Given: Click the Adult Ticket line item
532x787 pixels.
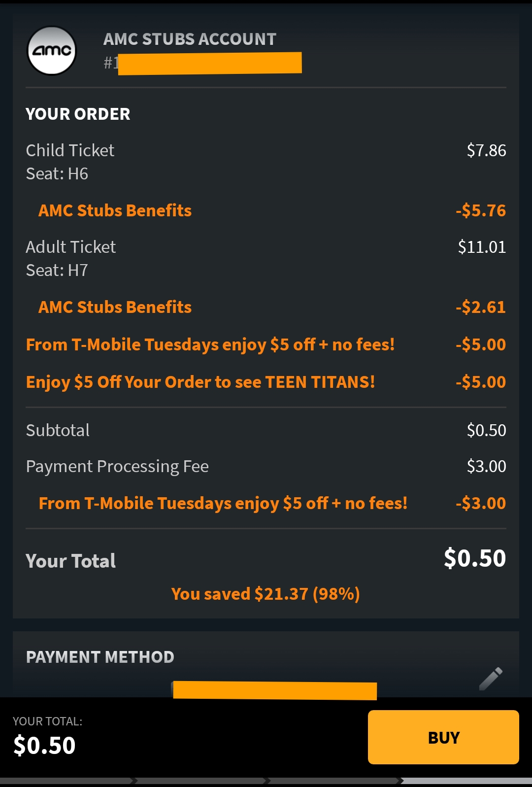Looking at the screenshot, I should (x=70, y=247).
